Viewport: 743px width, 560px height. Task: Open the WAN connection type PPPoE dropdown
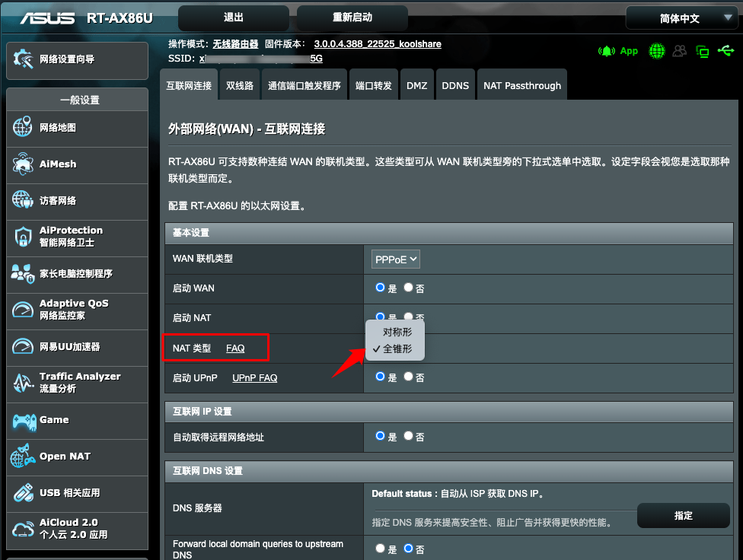pos(396,259)
